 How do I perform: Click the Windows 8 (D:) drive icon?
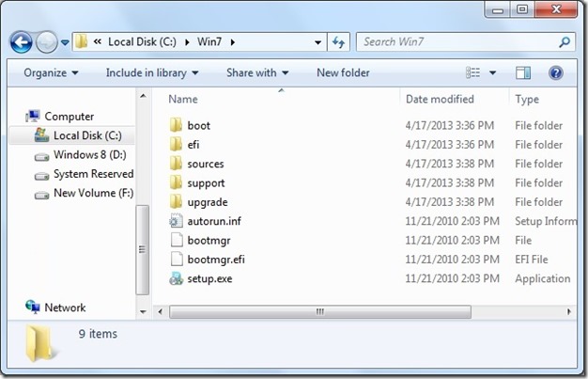(x=41, y=157)
